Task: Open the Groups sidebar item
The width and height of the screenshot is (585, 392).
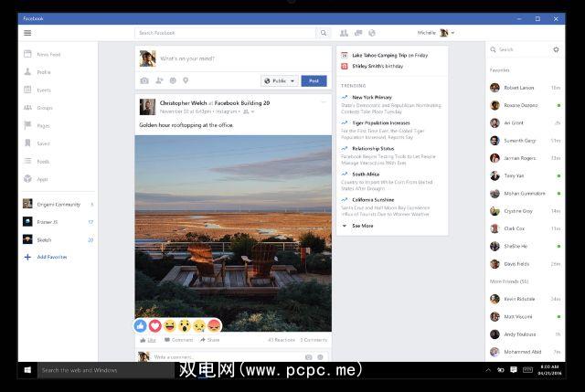Action: (44, 108)
